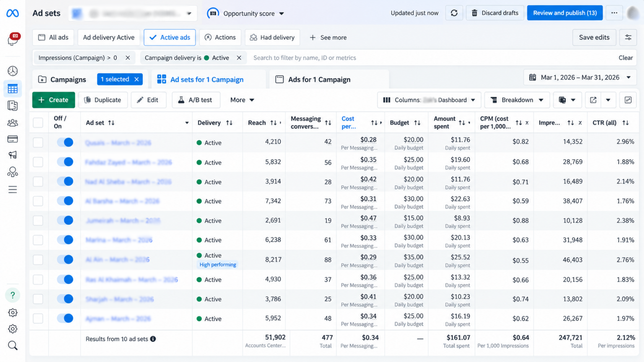Screen dimensions: 644x362
Task: Click the Discard drafts button
Action: [495, 13]
